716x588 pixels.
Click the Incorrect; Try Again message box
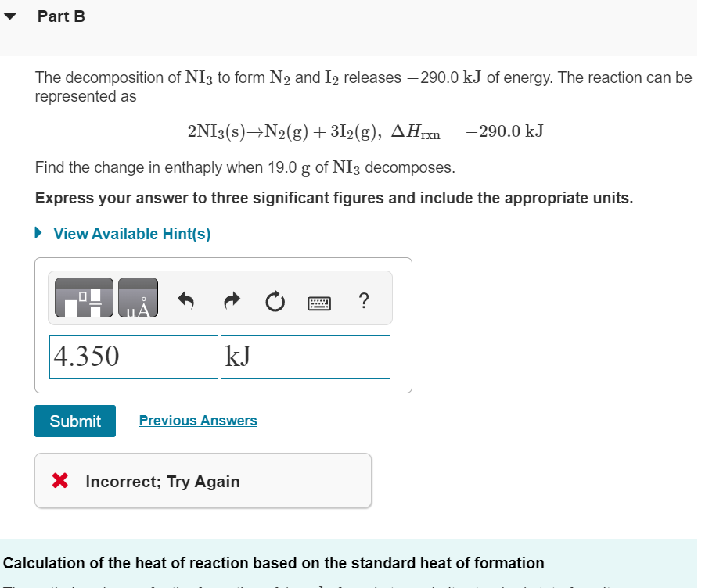(203, 481)
